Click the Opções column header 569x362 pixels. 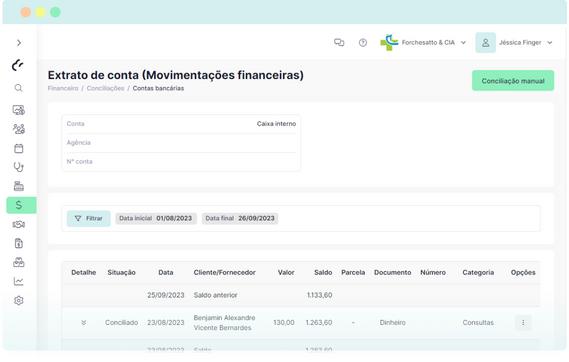(523, 272)
